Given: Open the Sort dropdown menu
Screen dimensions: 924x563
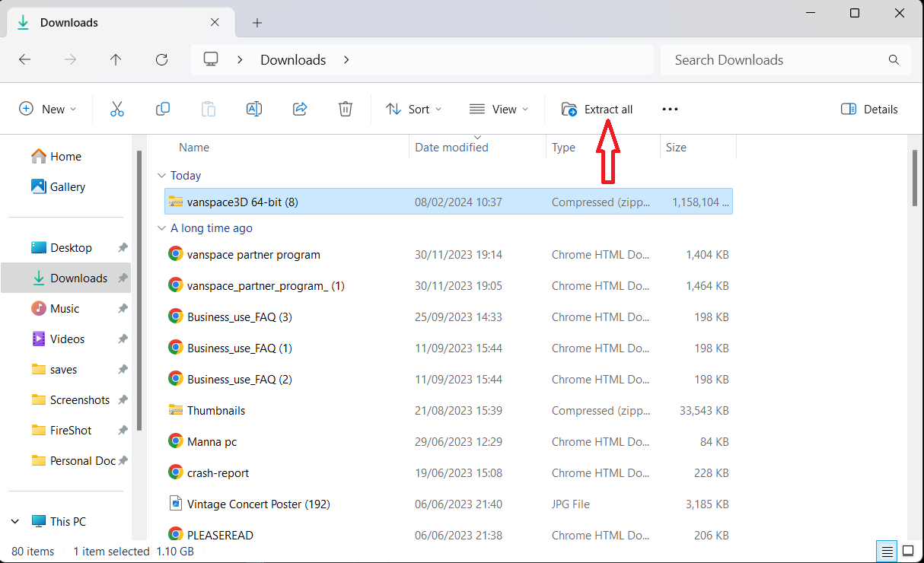Looking at the screenshot, I should (x=413, y=109).
